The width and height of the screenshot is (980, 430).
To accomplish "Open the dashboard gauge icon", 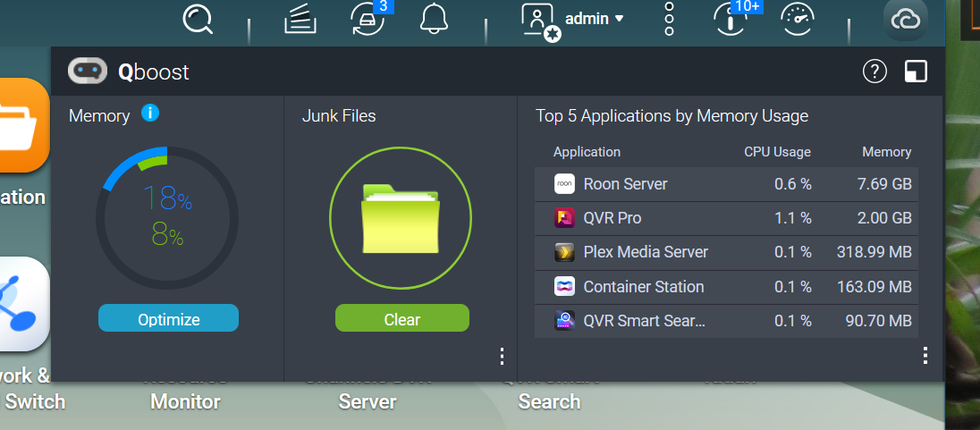I will click(798, 20).
